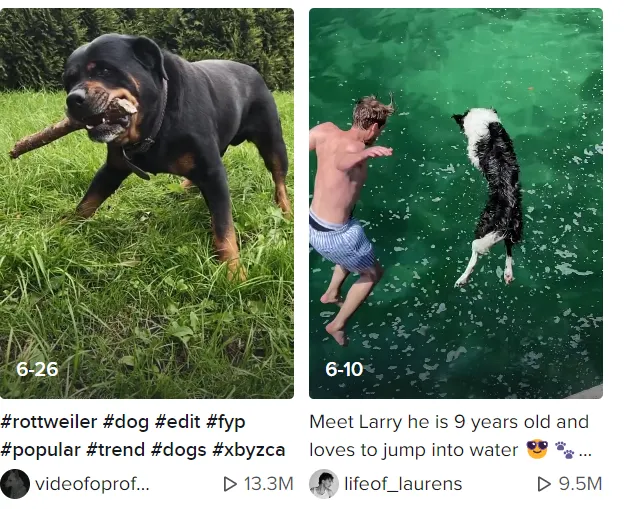
Task: Open lifeof_laurens profile avatar
Action: 324,484
